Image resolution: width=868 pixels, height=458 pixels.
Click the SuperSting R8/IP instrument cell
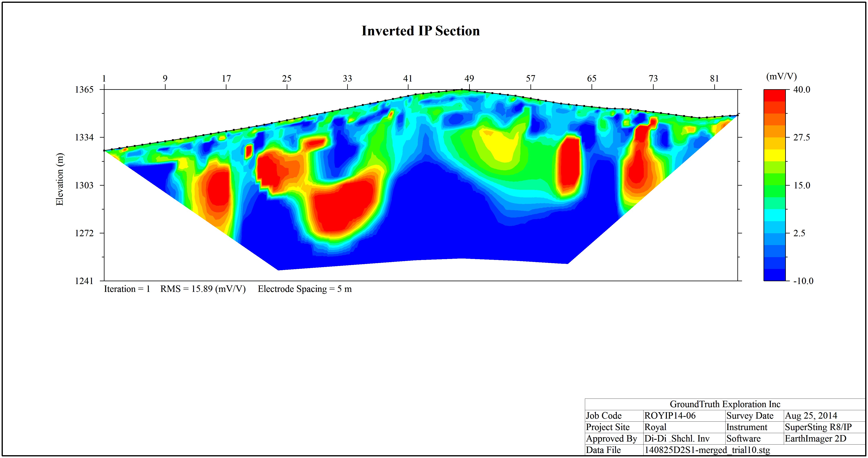pyautogui.click(x=818, y=427)
